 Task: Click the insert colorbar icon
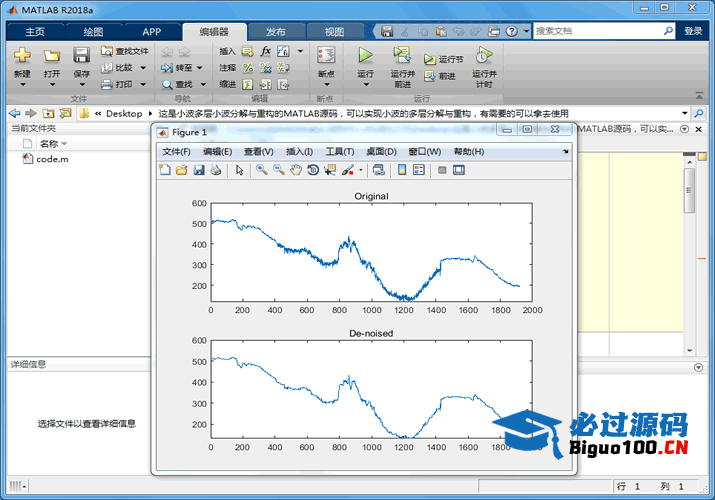tap(402, 170)
